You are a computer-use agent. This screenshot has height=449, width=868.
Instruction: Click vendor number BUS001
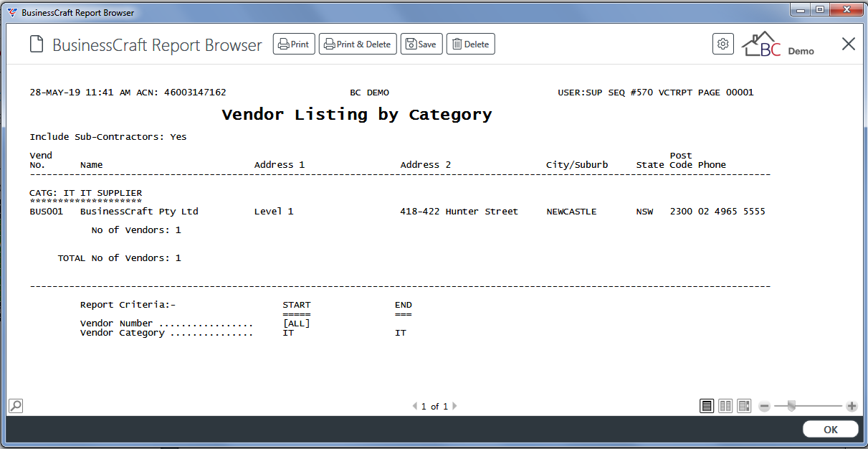pyautogui.click(x=47, y=212)
